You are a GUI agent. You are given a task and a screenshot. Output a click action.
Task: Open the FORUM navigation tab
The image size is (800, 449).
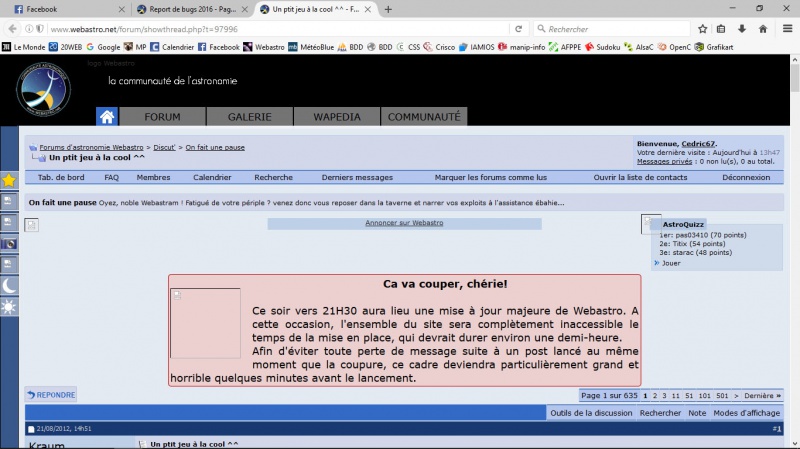[162, 117]
